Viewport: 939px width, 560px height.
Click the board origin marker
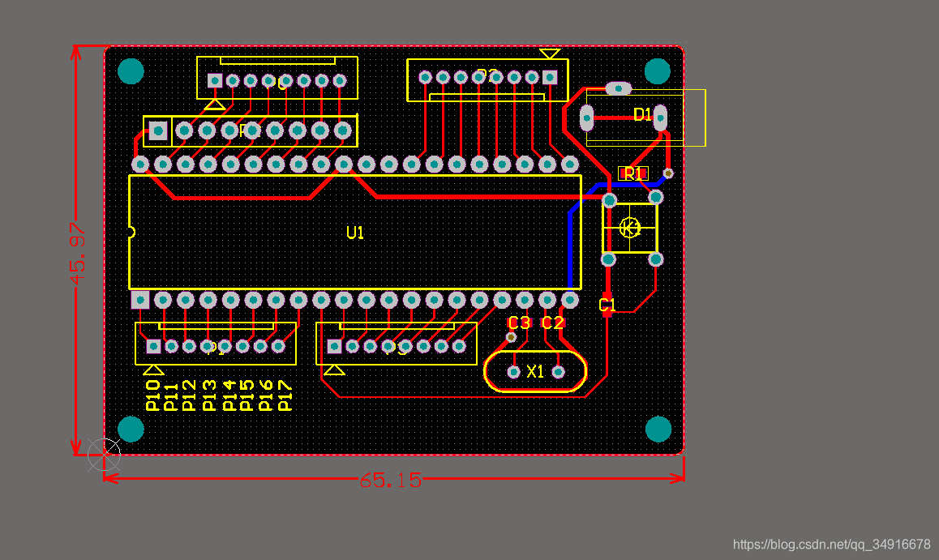click(x=105, y=455)
